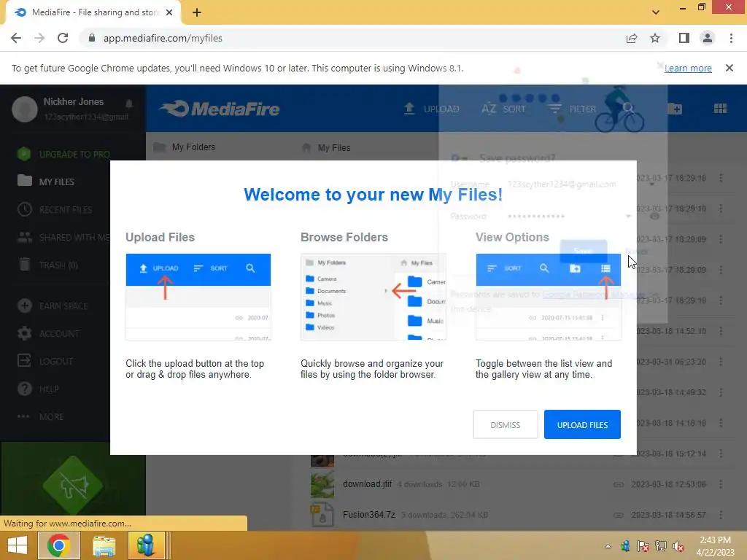Click the Chrome taskbar icon
The height and width of the screenshot is (560, 747).
(58, 545)
